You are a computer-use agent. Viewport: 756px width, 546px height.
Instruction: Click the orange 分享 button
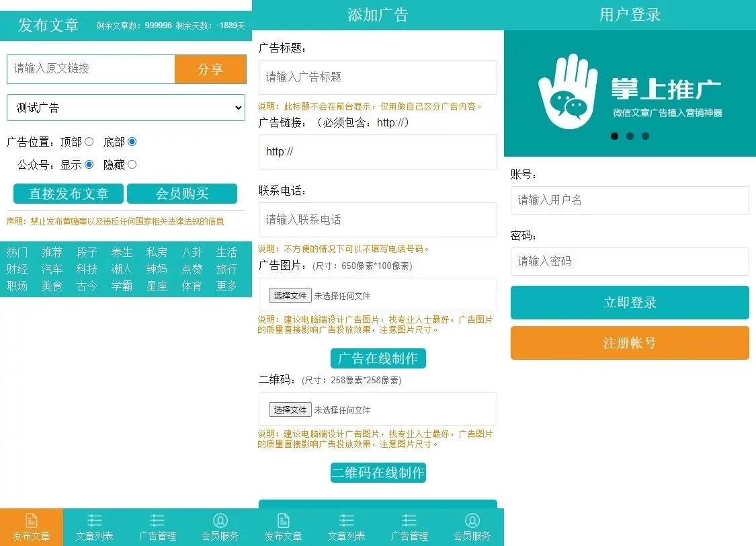(210, 69)
